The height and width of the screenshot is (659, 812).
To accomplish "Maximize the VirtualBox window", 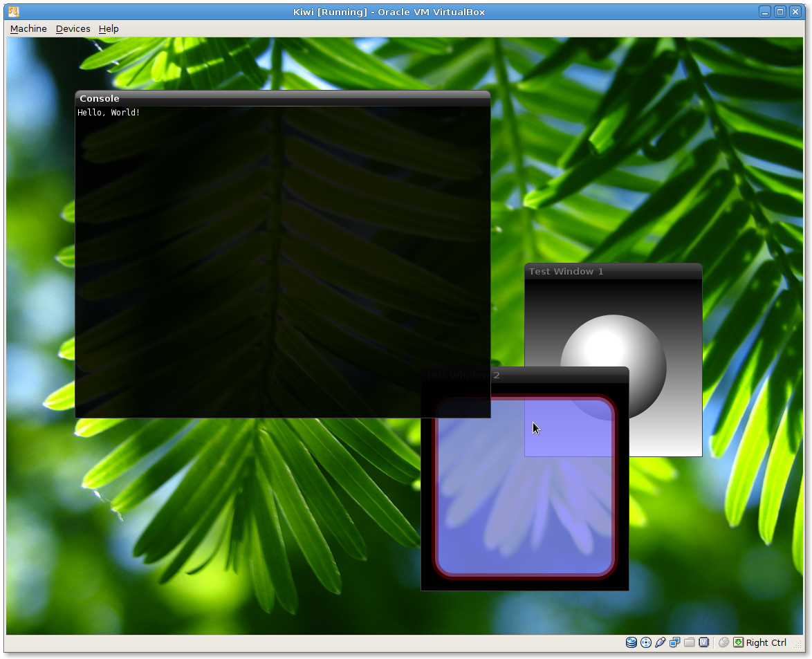I will tap(780, 11).
